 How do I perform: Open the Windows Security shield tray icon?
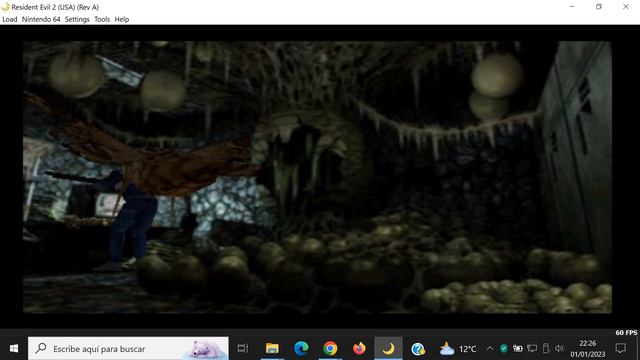(504, 349)
